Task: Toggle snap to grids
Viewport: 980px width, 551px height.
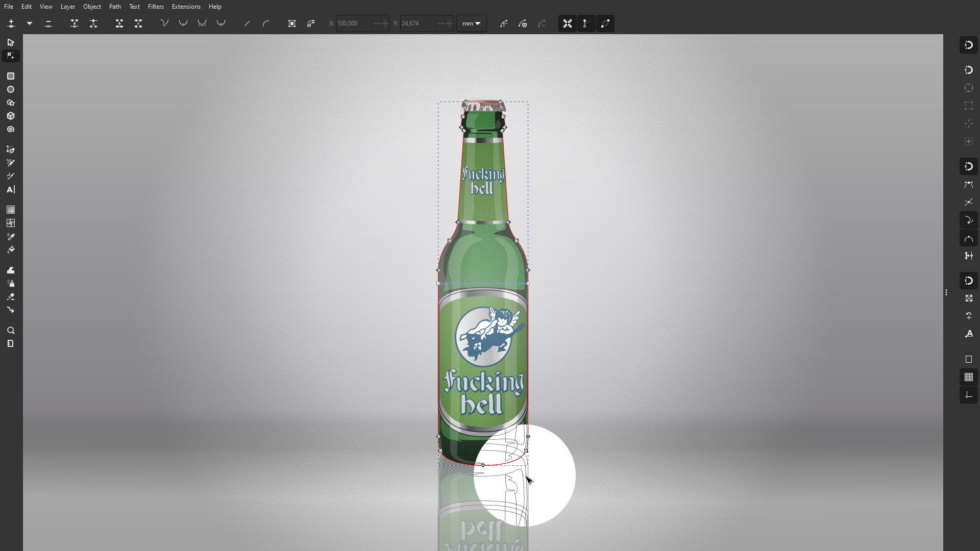Action: (x=969, y=378)
